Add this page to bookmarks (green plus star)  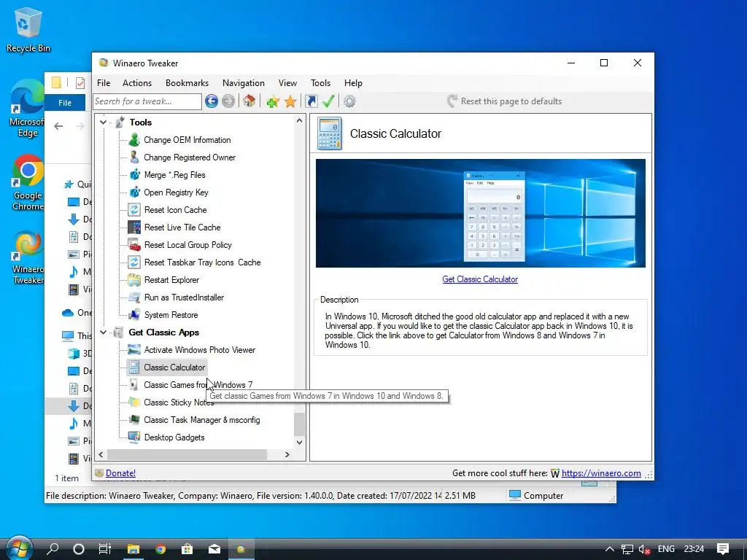[x=273, y=101]
